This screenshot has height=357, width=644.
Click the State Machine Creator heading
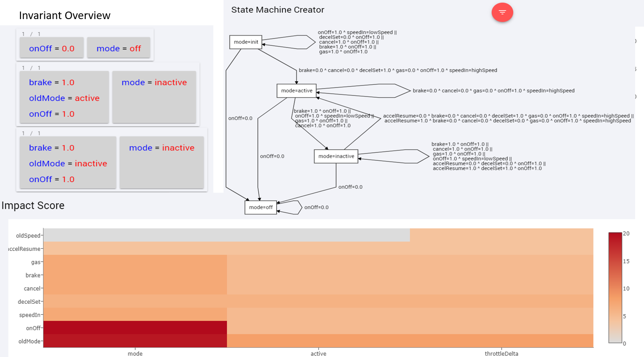click(x=277, y=9)
